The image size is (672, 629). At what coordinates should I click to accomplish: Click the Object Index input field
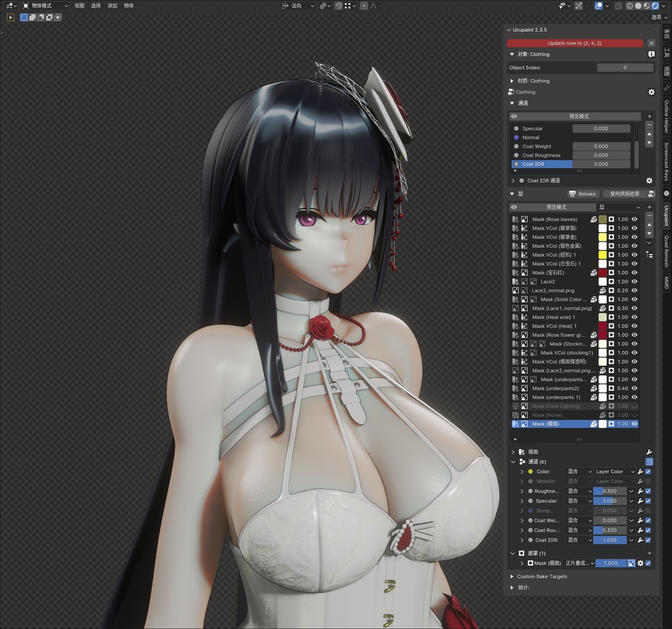click(x=623, y=67)
